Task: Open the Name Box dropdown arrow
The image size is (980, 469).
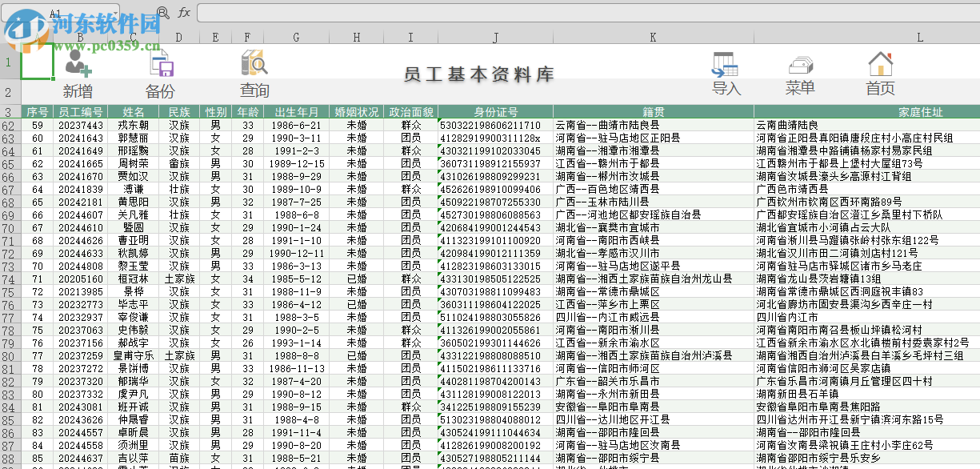Action: coord(114,12)
